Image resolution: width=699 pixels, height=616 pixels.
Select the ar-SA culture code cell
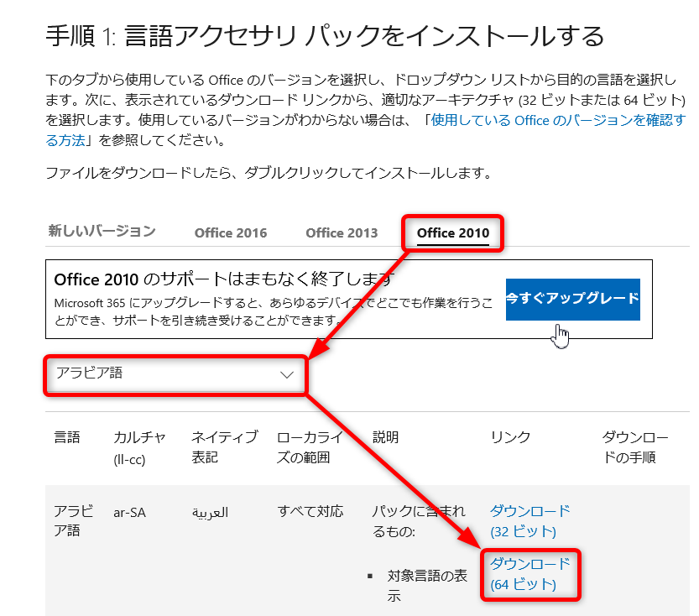[130, 512]
